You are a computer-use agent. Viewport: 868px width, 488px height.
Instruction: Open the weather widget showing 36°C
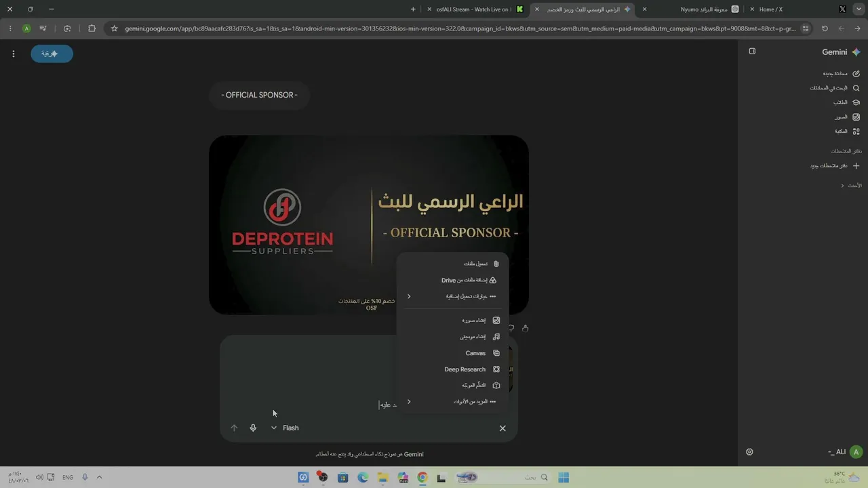(x=842, y=477)
